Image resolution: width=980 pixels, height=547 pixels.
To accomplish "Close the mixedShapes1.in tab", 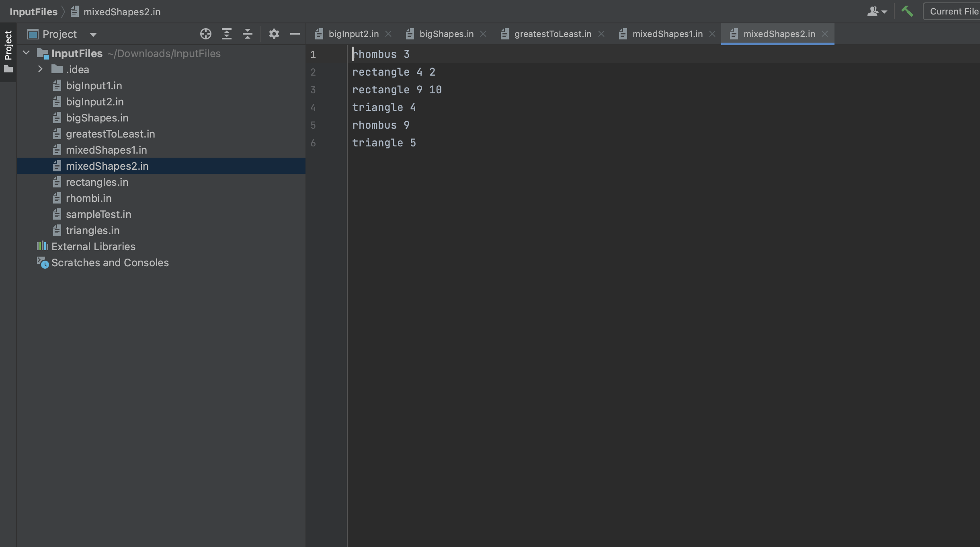I will [x=711, y=34].
